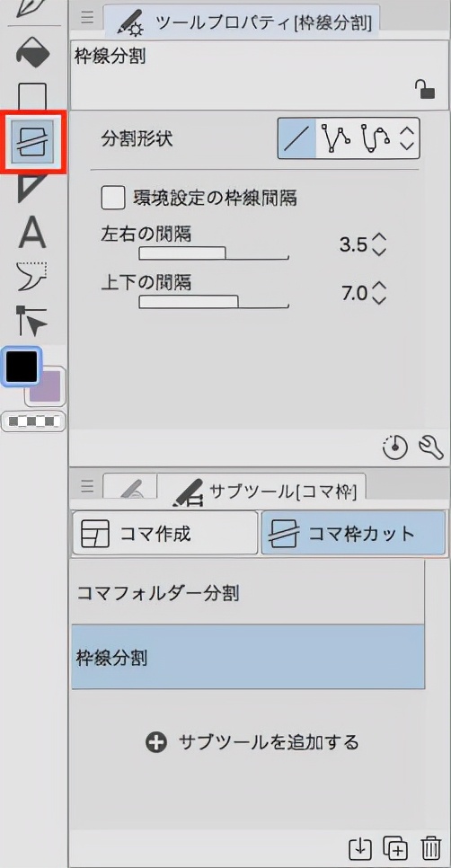Screen dimensions: 451x868
Task: Click the import sub tool icon
Action: point(359,847)
